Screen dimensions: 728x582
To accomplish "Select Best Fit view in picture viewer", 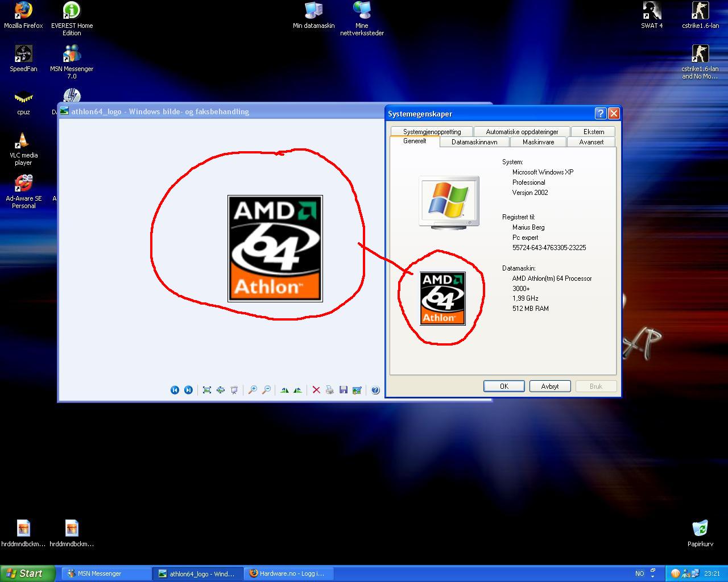I will pyautogui.click(x=207, y=390).
